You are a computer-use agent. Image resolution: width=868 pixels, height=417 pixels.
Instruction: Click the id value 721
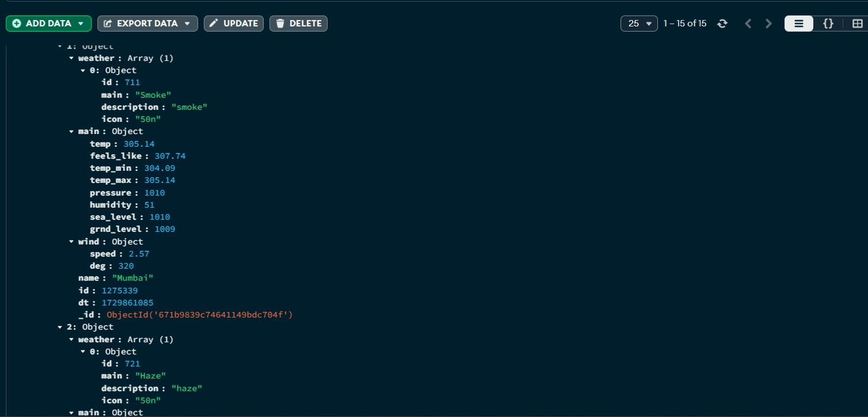click(x=132, y=364)
